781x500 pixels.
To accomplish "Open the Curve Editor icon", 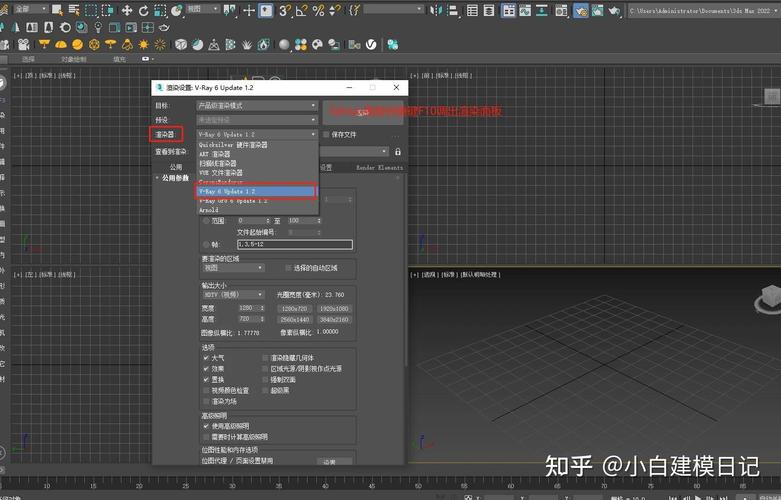I will pos(525,10).
